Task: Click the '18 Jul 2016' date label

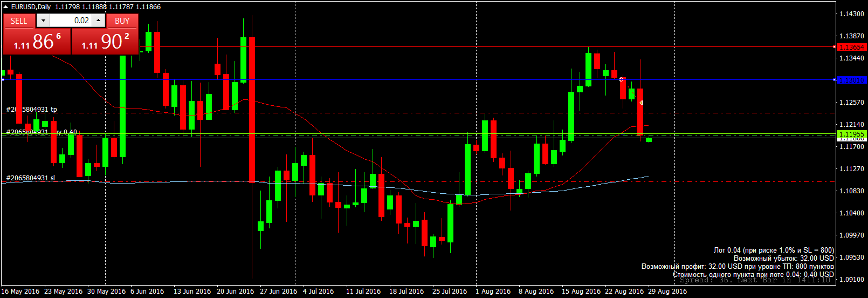Action: click(407, 292)
